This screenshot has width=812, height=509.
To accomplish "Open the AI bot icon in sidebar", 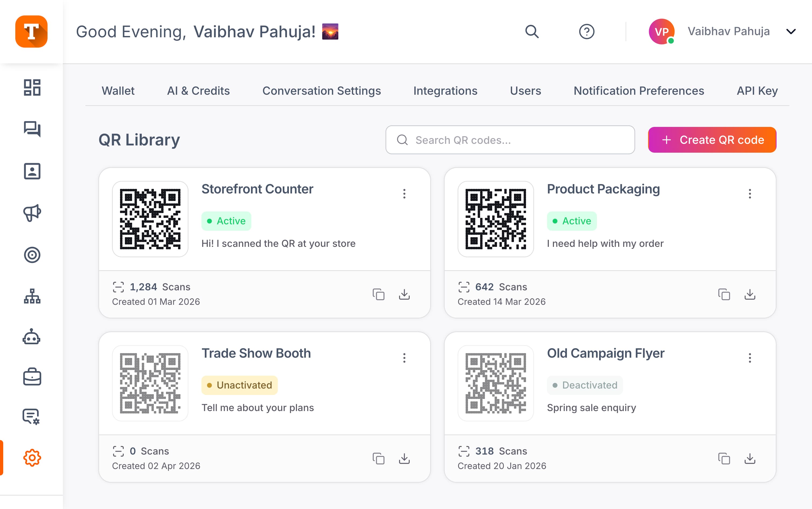I will click(x=32, y=336).
